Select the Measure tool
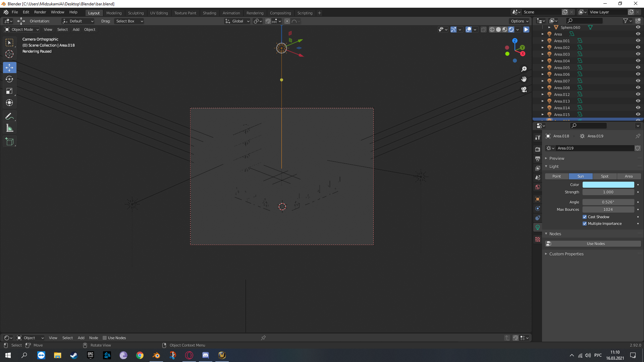644x362 pixels. 9,128
